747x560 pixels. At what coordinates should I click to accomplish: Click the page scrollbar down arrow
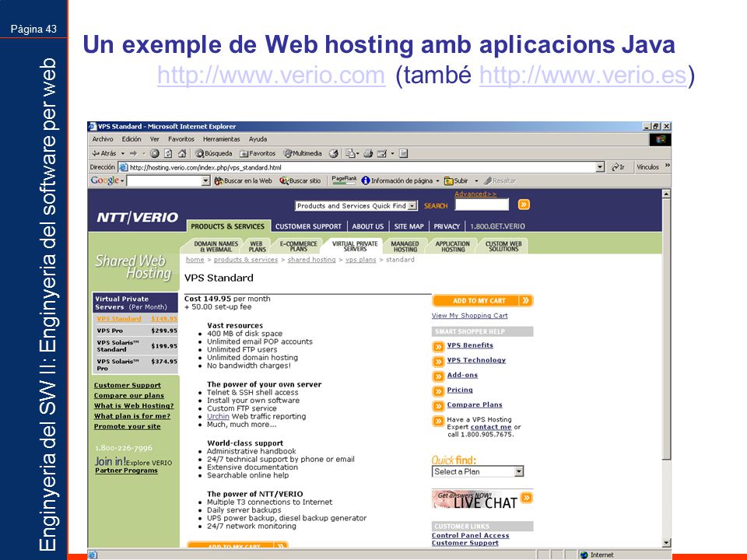point(667,543)
